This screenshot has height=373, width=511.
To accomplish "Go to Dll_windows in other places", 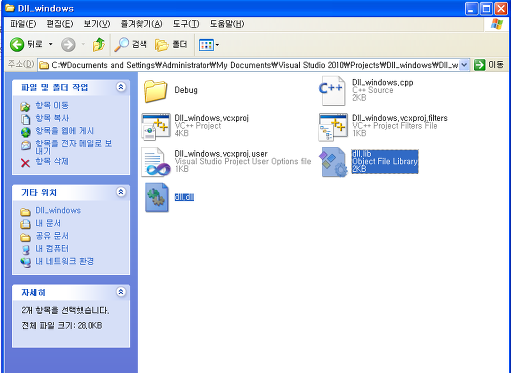I will 58,211.
